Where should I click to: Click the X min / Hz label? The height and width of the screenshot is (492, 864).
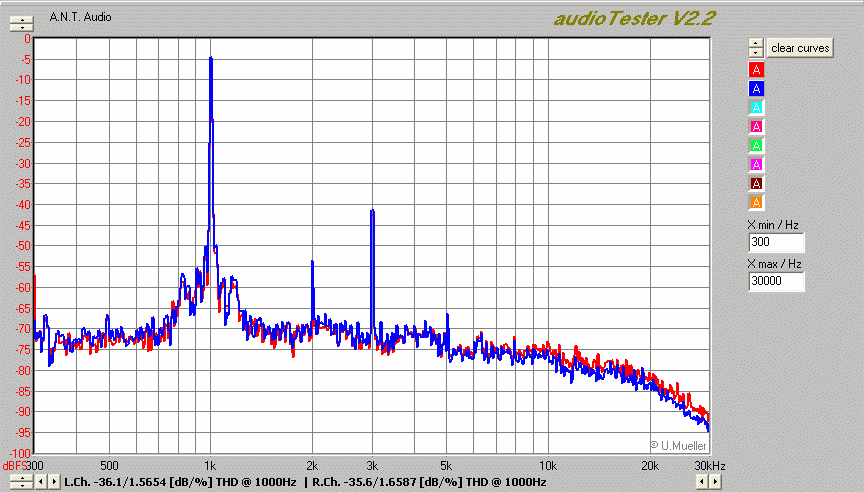[x=773, y=225]
